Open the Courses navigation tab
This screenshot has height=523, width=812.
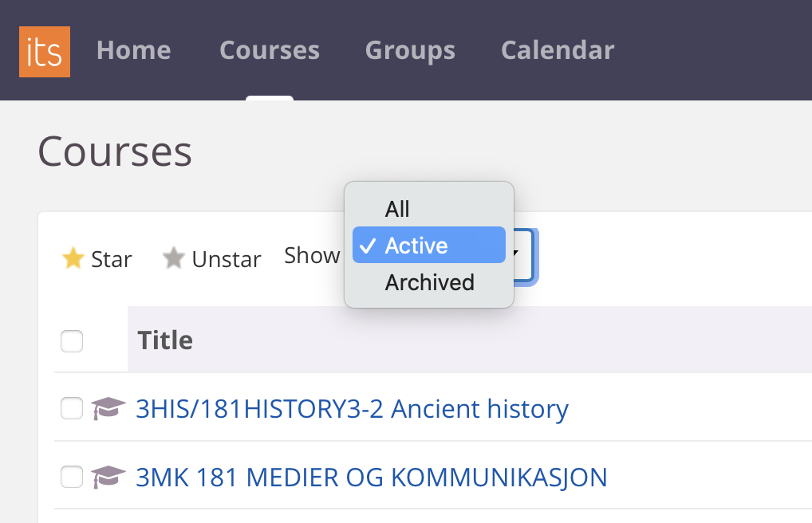tap(269, 50)
